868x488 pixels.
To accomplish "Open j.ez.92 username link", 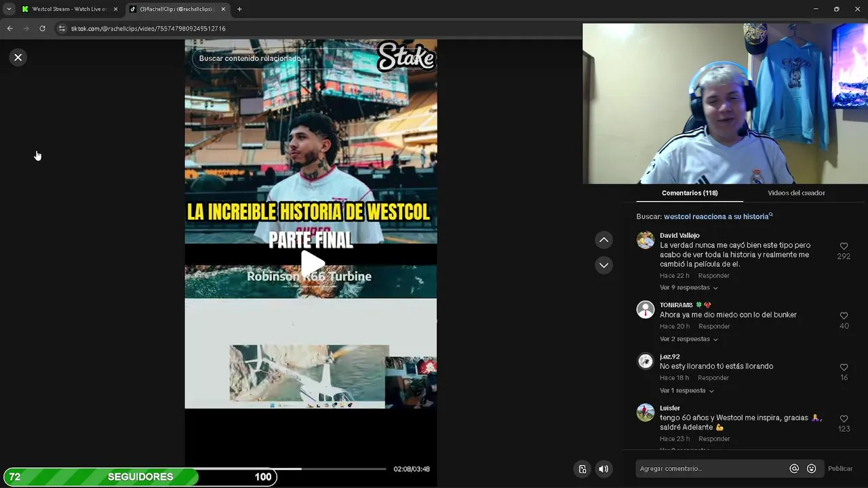I will coord(669,357).
